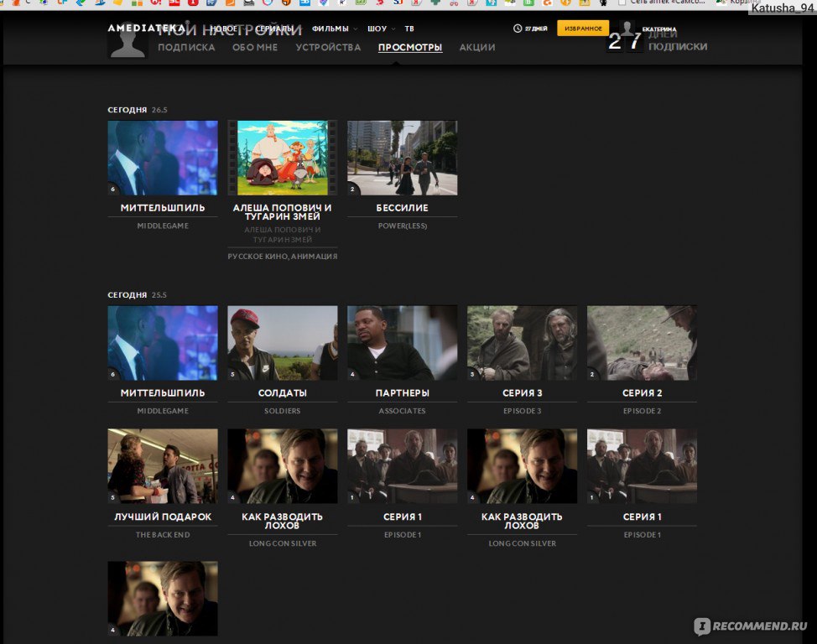Click the Бессилие title link
This screenshot has height=644, width=817.
[403, 207]
